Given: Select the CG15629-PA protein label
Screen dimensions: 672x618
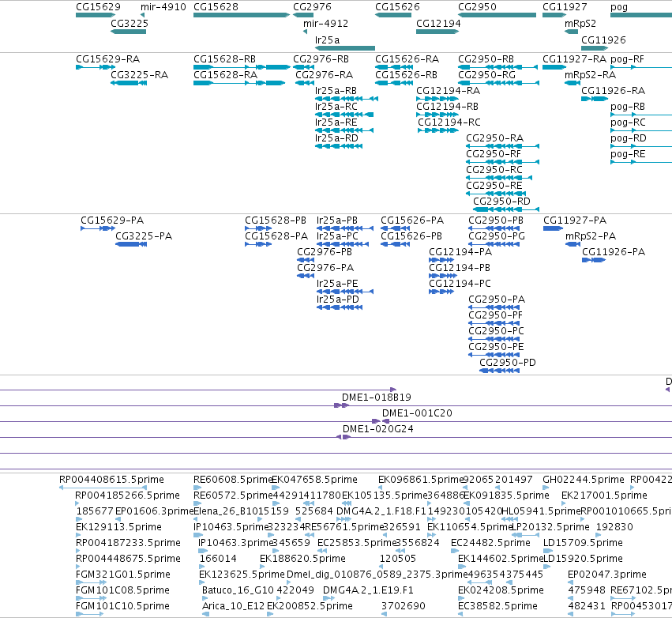Looking at the screenshot, I should [x=112, y=220].
